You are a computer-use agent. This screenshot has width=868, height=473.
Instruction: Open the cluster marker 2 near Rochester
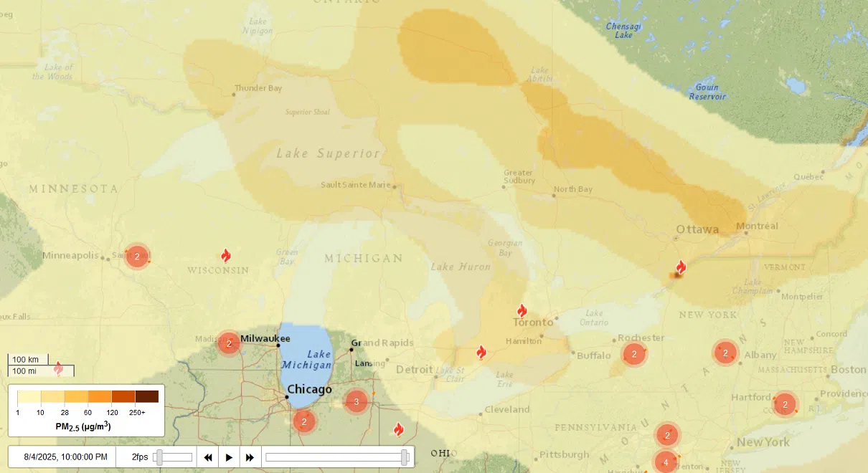634,354
